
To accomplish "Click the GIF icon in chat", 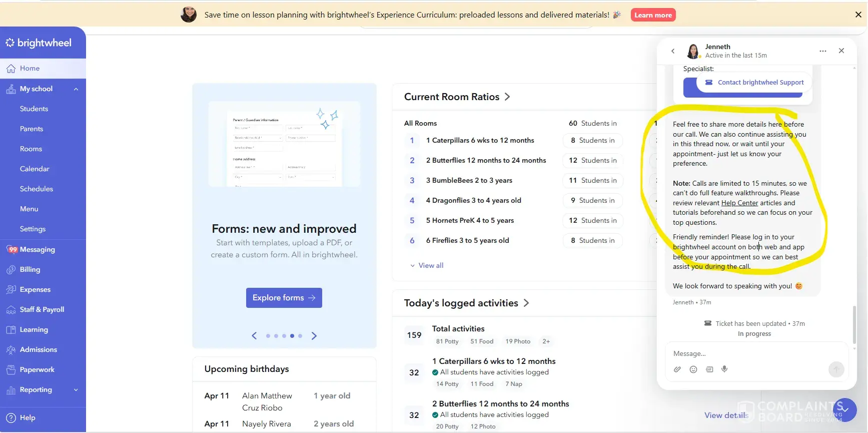I will point(709,369).
